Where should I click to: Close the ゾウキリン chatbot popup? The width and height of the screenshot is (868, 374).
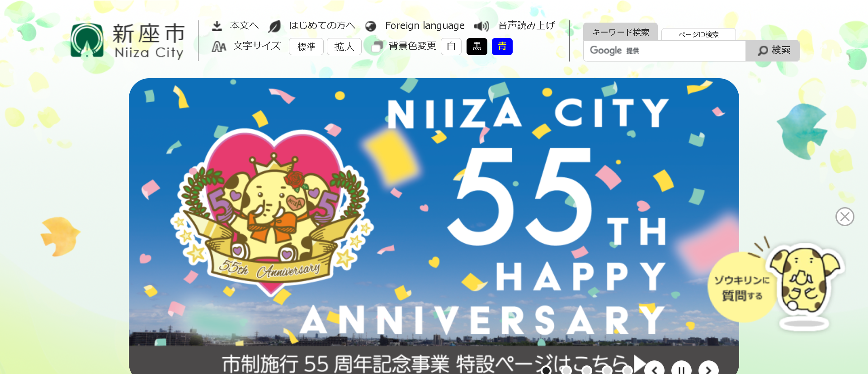(x=844, y=217)
